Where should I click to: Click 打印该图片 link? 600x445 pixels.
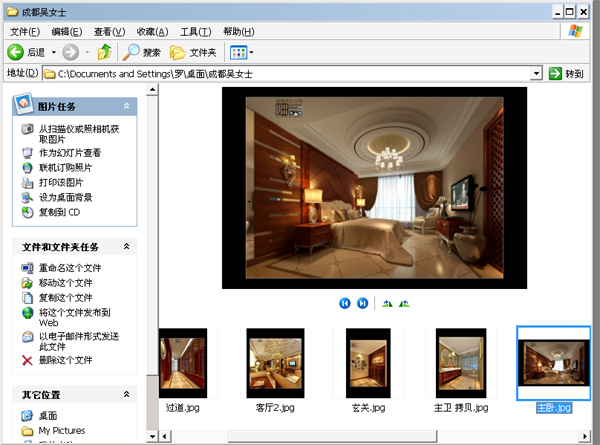[x=61, y=183]
